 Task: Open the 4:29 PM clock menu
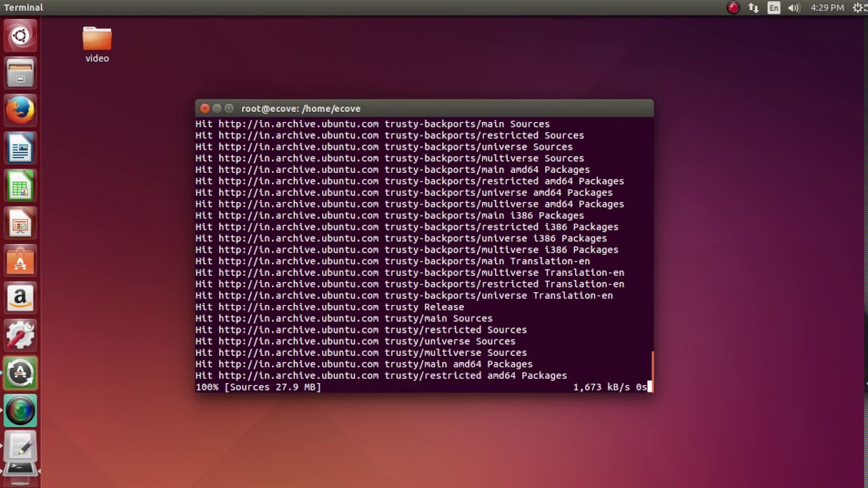click(827, 7)
